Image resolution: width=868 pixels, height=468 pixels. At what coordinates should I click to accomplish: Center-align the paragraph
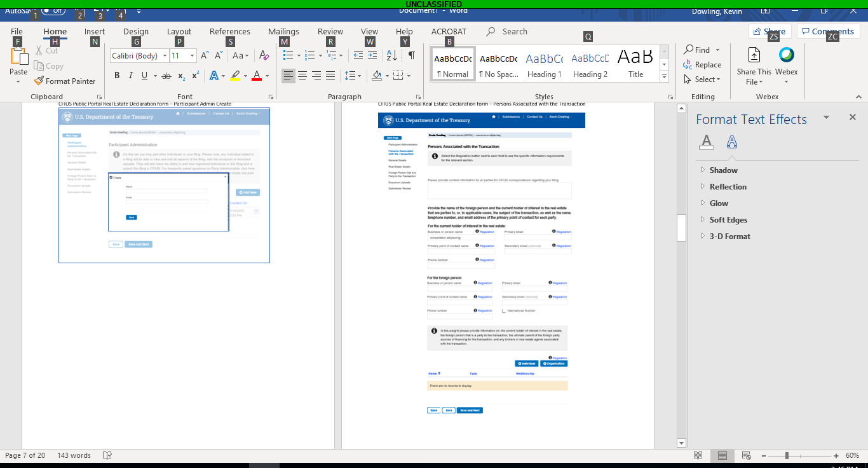pos(302,76)
